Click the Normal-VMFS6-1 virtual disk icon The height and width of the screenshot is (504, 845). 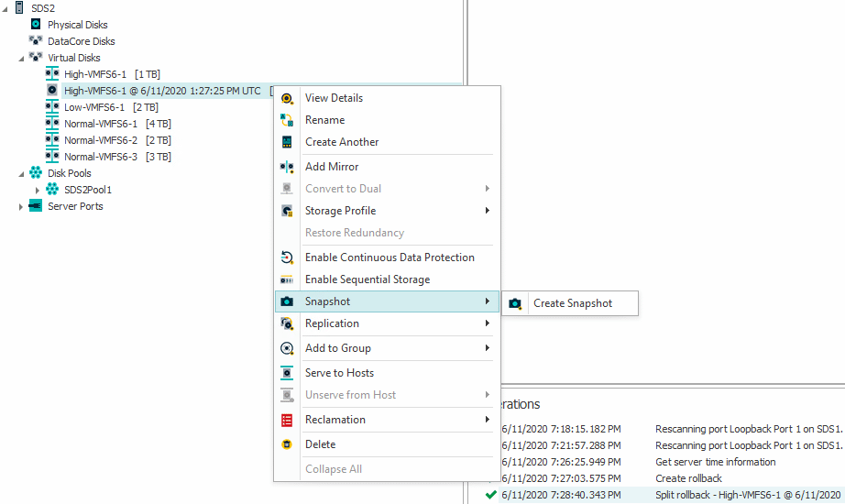(x=52, y=124)
